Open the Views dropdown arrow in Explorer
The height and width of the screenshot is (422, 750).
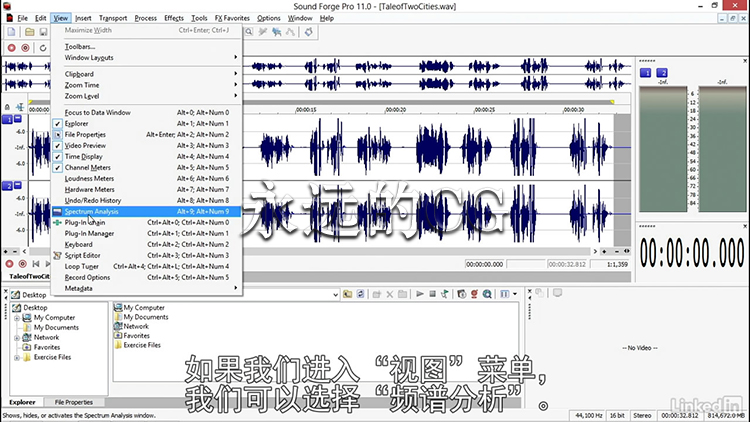point(515,294)
